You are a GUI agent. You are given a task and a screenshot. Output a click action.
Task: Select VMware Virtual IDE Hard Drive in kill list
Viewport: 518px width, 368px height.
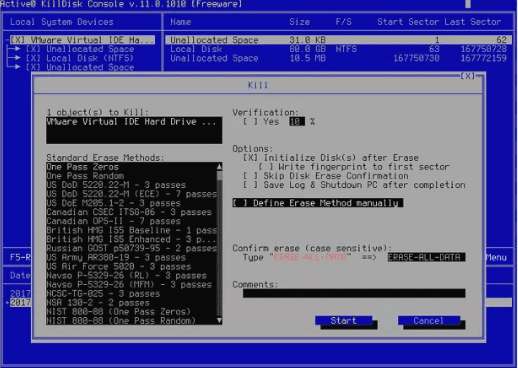coord(134,122)
